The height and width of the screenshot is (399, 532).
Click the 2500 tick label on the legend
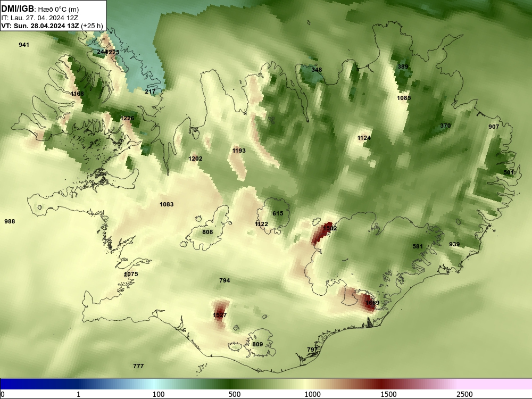464,394
